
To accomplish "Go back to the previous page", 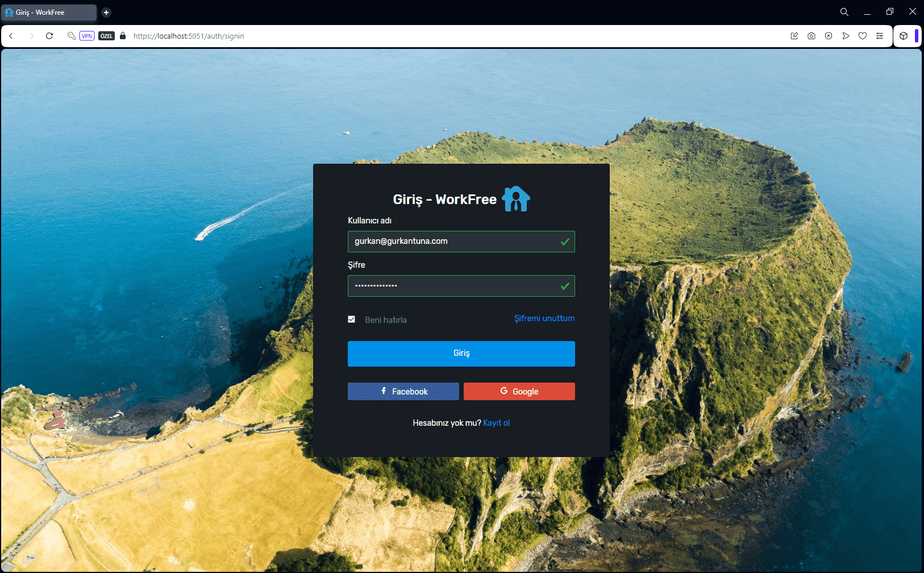I will point(11,36).
